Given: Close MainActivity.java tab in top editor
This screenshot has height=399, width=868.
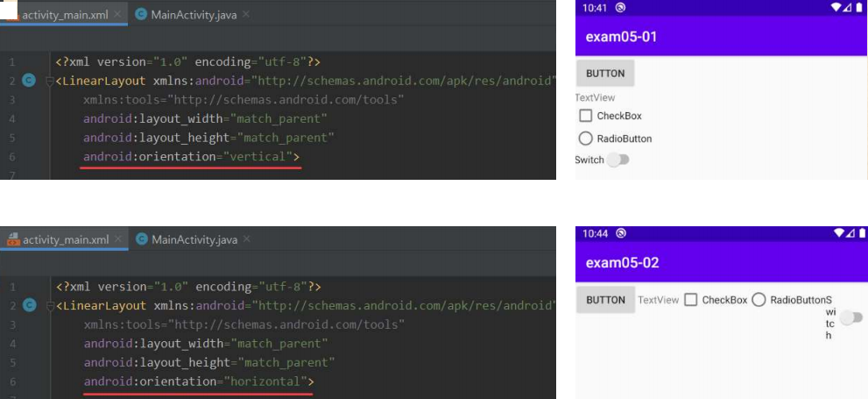Looking at the screenshot, I should (x=245, y=14).
